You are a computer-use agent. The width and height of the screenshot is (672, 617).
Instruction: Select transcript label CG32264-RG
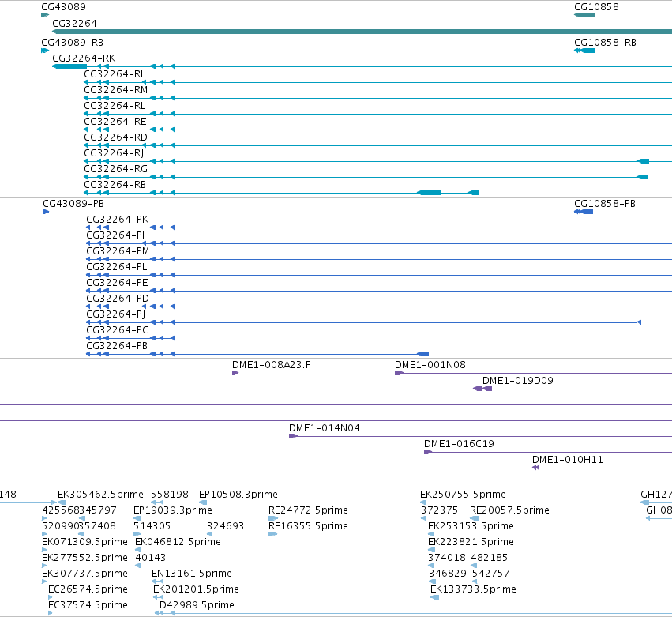[x=116, y=169]
